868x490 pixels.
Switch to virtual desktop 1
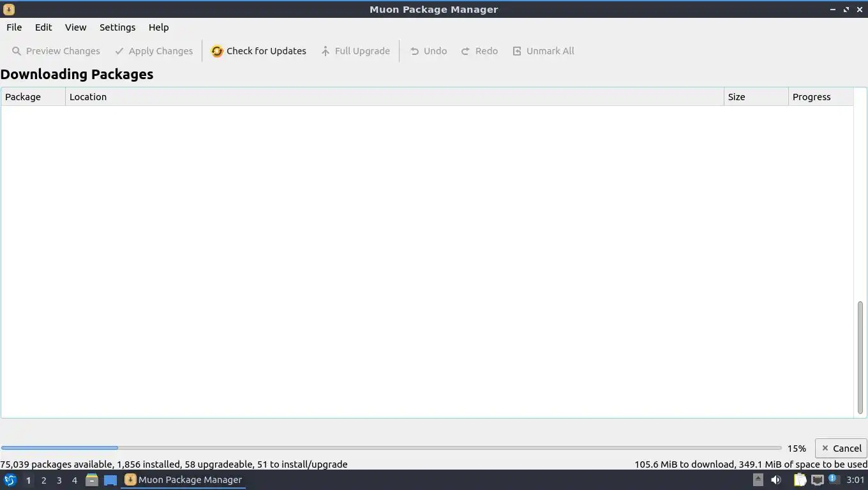pos(28,480)
